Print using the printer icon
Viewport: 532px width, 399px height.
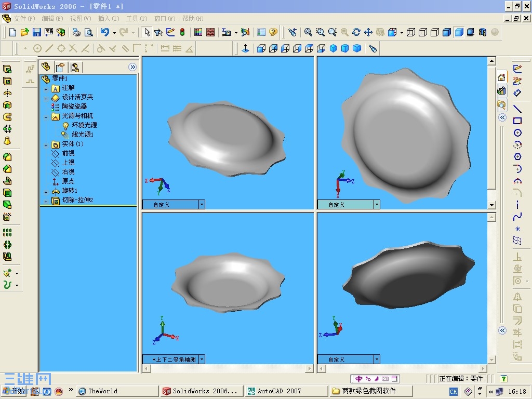tap(76, 32)
